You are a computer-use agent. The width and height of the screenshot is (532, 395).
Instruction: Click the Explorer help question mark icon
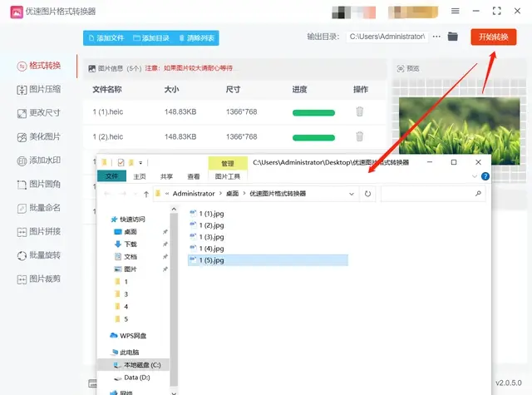coord(485,176)
